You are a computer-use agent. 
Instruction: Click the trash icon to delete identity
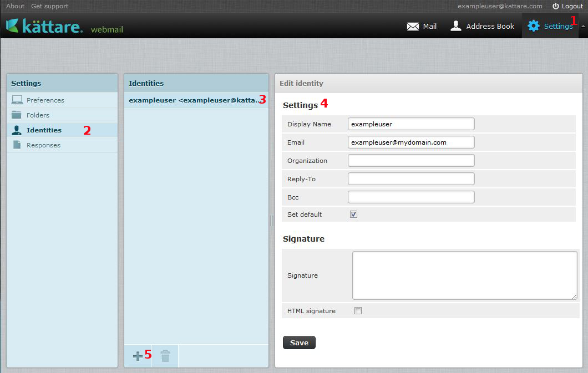165,356
